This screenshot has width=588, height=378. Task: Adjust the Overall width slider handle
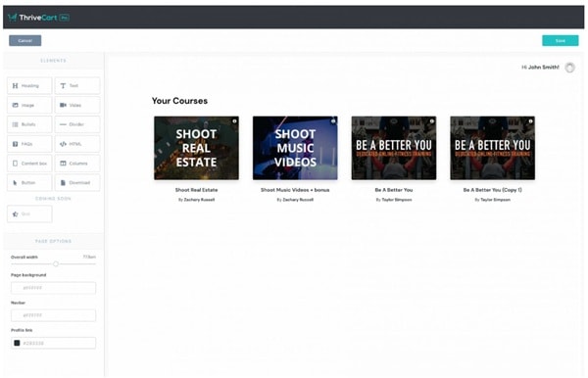point(56,263)
